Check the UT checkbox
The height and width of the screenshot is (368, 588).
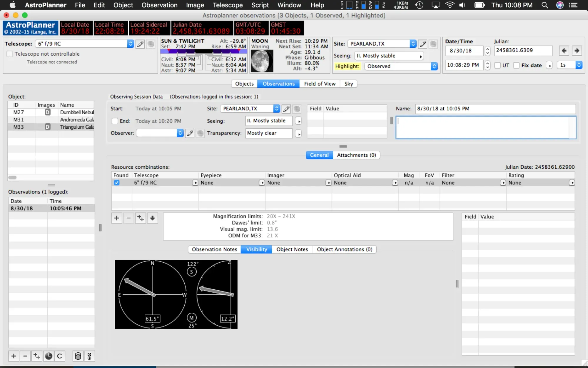click(497, 65)
